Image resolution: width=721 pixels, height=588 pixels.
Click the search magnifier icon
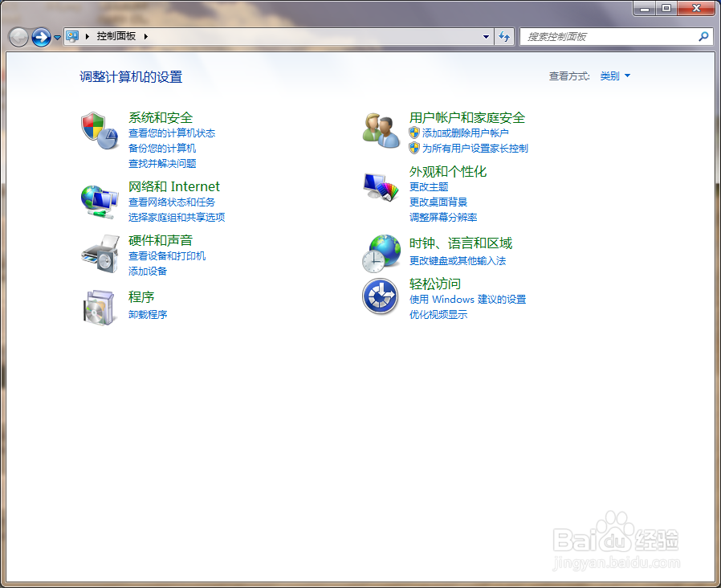coord(703,37)
